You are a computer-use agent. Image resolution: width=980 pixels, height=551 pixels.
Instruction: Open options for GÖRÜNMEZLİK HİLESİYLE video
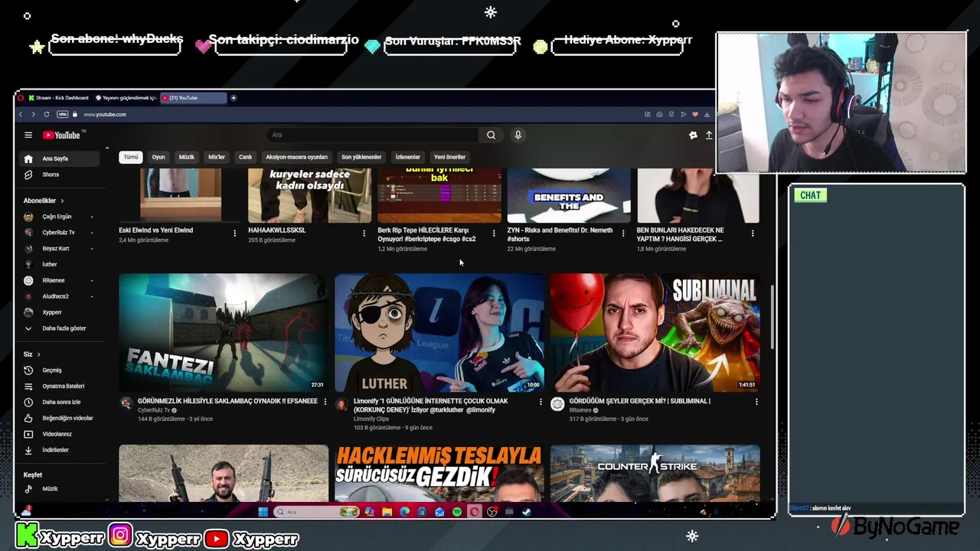point(325,402)
